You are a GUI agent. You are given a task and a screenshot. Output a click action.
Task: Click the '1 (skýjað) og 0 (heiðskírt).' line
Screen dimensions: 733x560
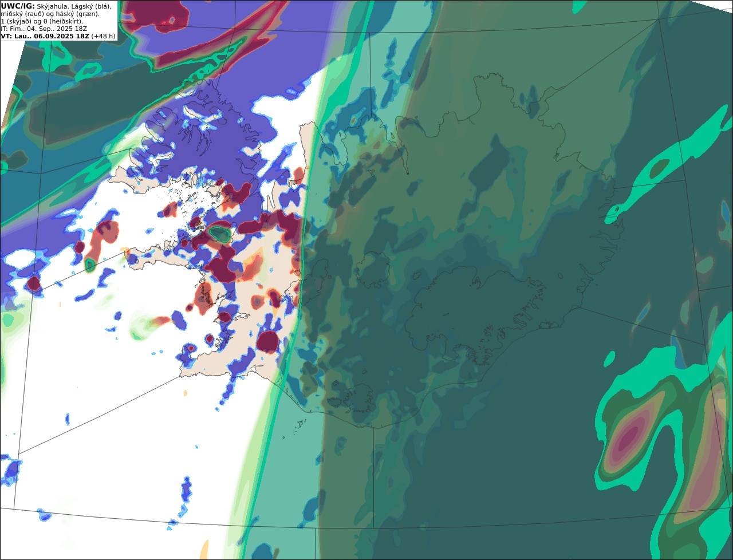pos(42,21)
